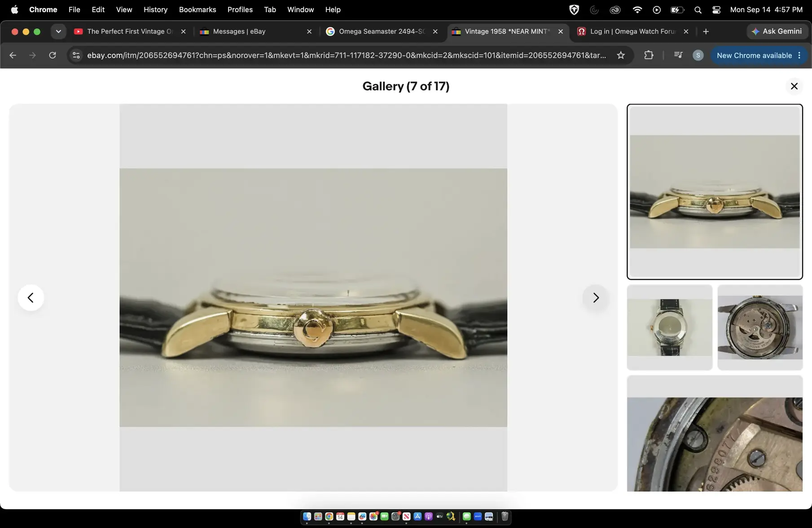Screen dimensions: 812x528
Task: Open the battery status menu
Action: click(x=677, y=9)
